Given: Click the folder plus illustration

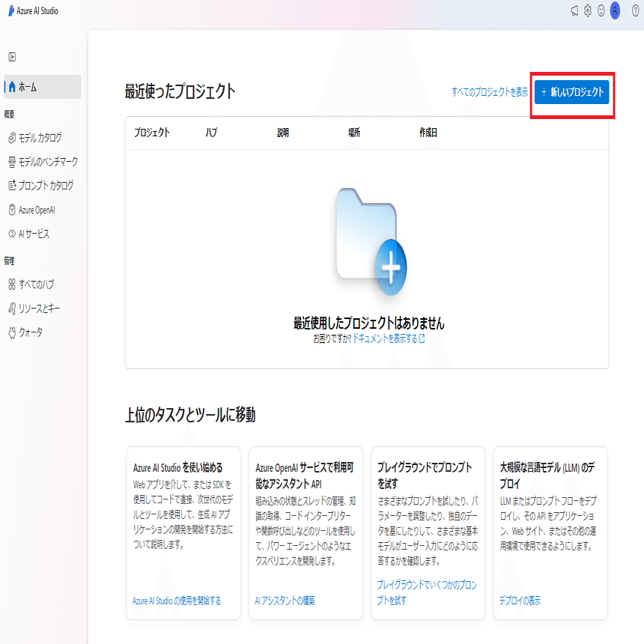Looking at the screenshot, I should (x=371, y=242).
